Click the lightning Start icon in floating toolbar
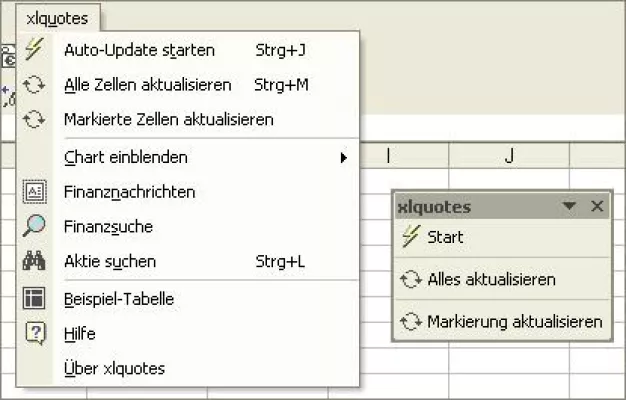626x400 pixels. coord(410,238)
